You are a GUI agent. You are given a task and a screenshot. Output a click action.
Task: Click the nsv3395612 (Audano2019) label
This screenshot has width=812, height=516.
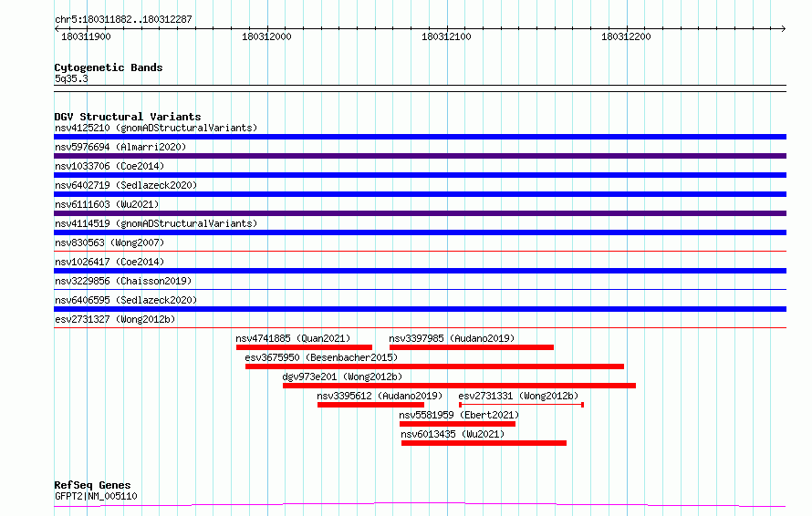coord(380,396)
